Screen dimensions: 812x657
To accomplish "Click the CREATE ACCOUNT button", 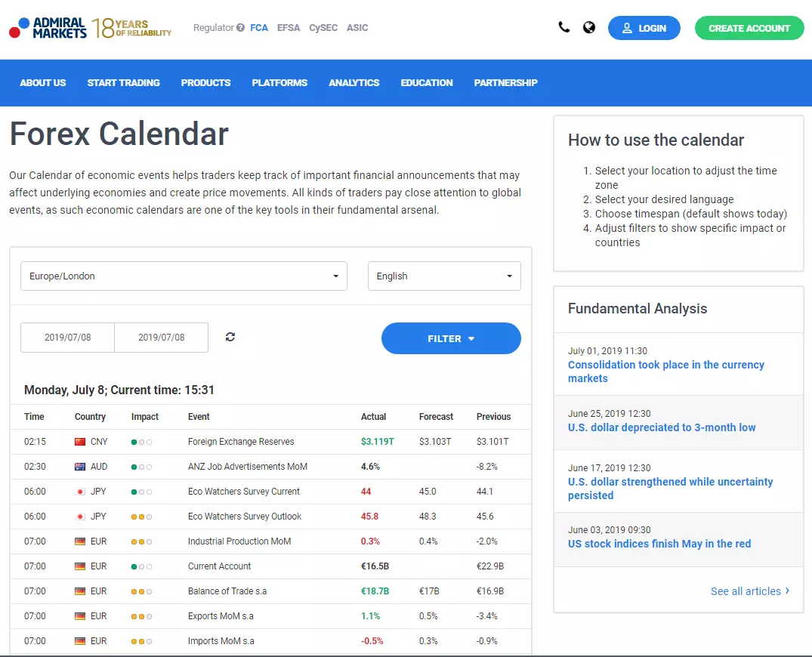I will pos(749,28).
